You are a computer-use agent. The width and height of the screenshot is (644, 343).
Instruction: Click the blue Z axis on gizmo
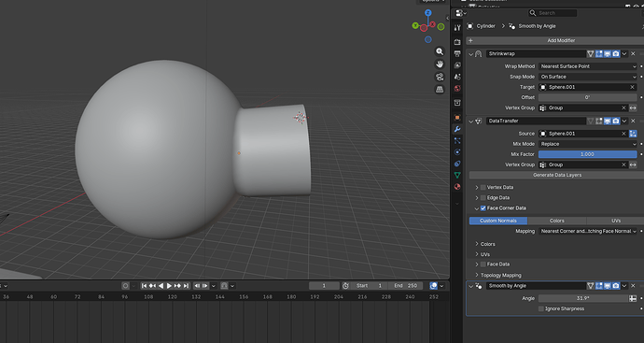pos(428,13)
